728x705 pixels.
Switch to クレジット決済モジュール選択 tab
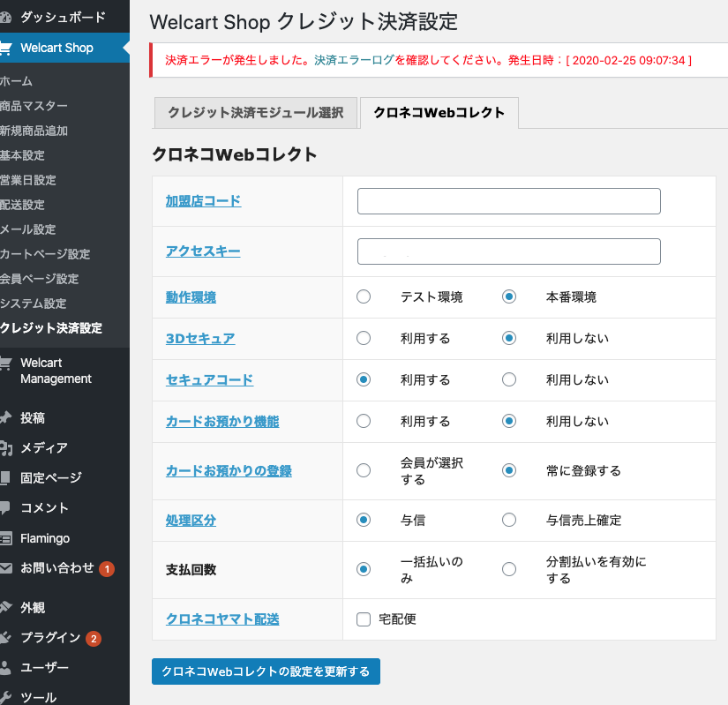coord(256,113)
